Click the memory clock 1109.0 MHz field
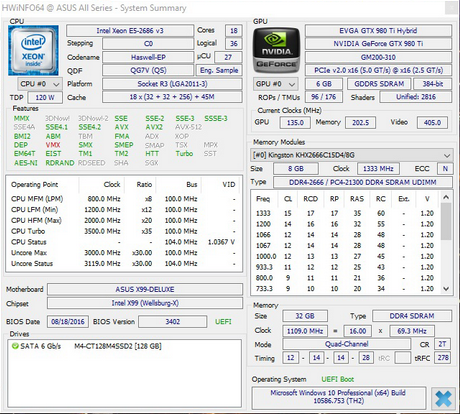The height and width of the screenshot is (414, 460). [305, 331]
